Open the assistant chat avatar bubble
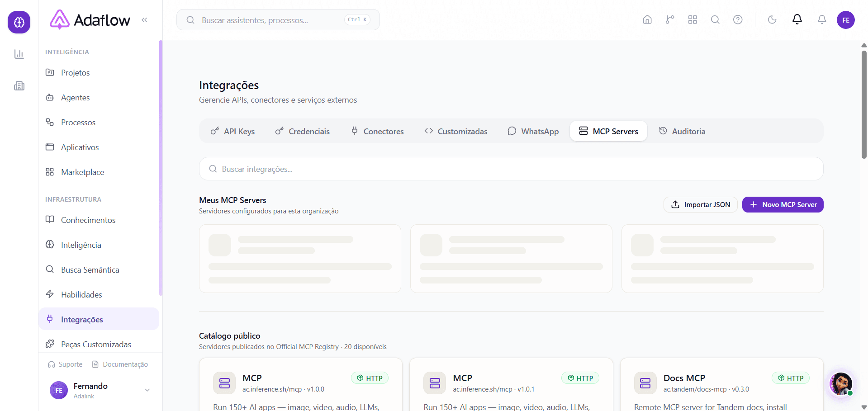Viewport: 868px width, 411px height. tap(841, 384)
